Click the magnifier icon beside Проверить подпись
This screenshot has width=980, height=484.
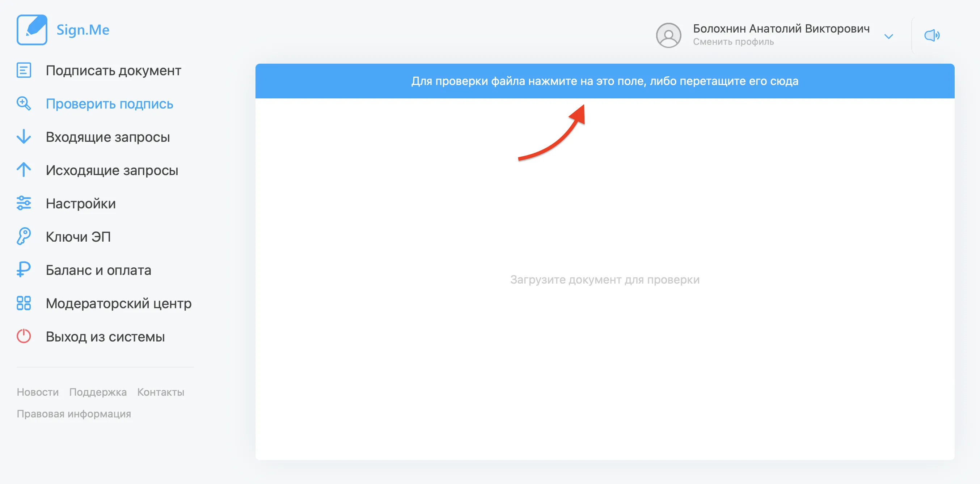[x=24, y=103]
